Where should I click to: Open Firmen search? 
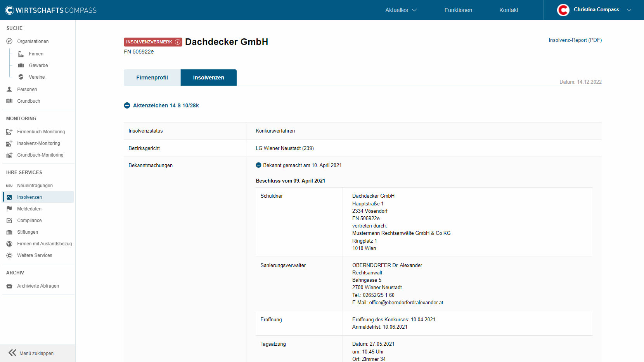pyautogui.click(x=36, y=54)
